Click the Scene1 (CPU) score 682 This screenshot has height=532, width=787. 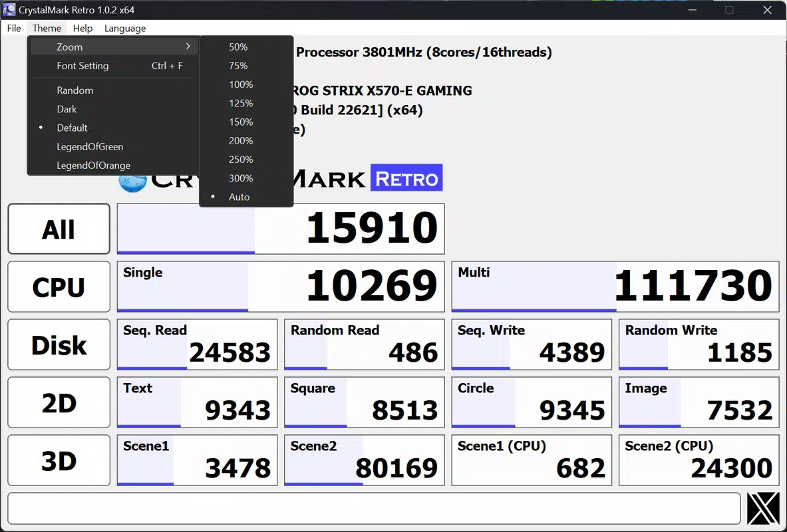[532, 460]
